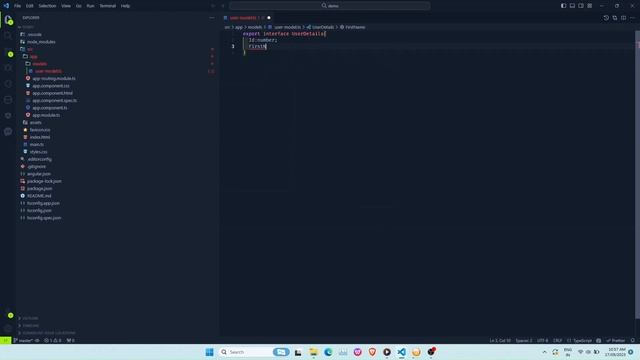Open app.component.html file
Image resolution: width=640 pixels, height=360 pixels.
52,93
